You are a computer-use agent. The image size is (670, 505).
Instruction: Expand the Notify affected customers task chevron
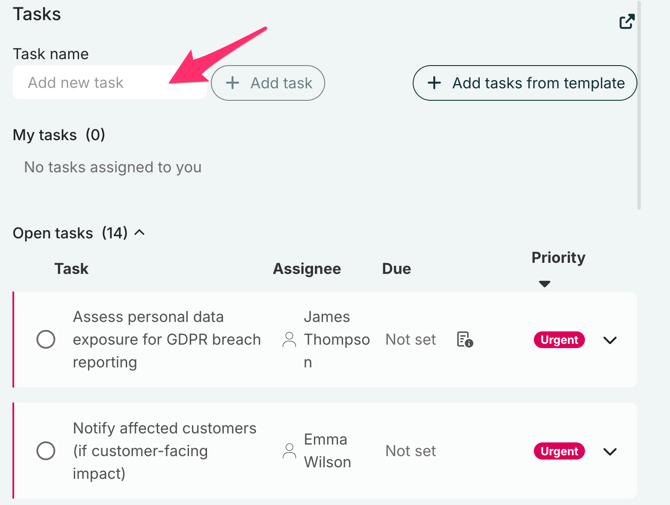click(x=610, y=451)
